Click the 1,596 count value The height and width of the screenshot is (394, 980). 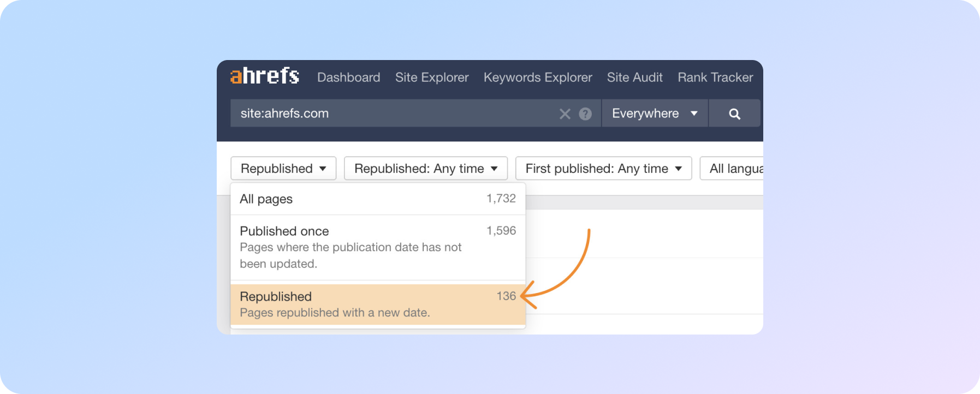pyautogui.click(x=501, y=230)
